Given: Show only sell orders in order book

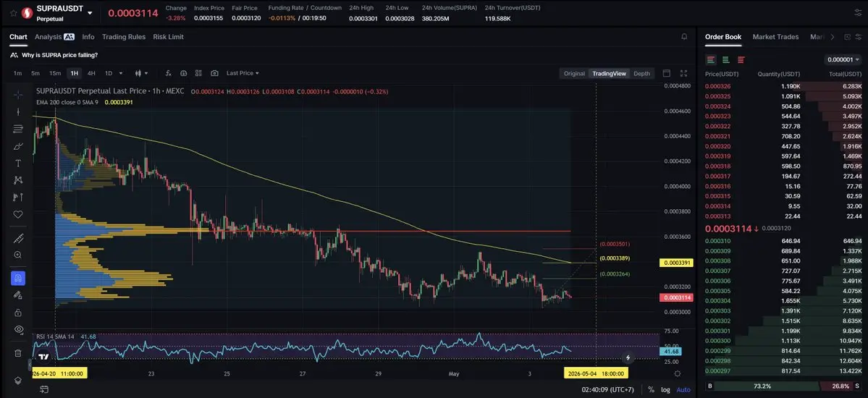Looking at the screenshot, I should click(741, 60).
